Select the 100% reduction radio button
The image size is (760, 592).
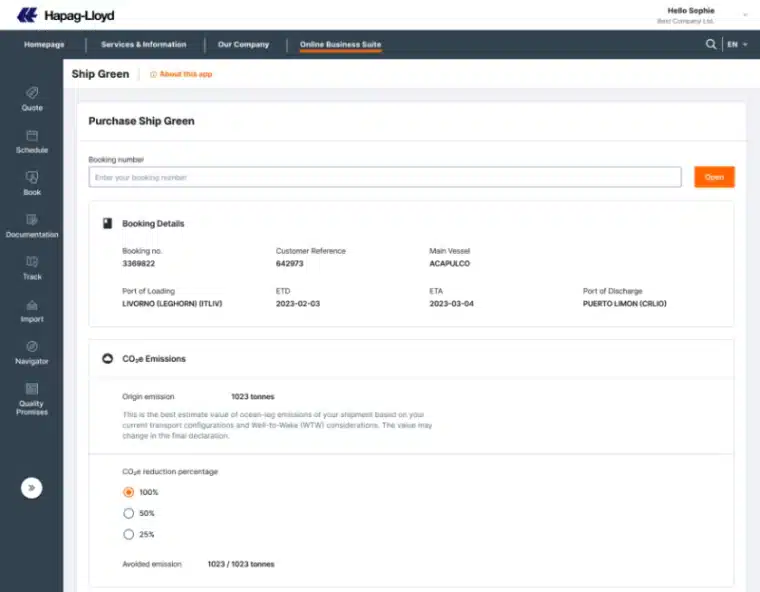[128, 492]
